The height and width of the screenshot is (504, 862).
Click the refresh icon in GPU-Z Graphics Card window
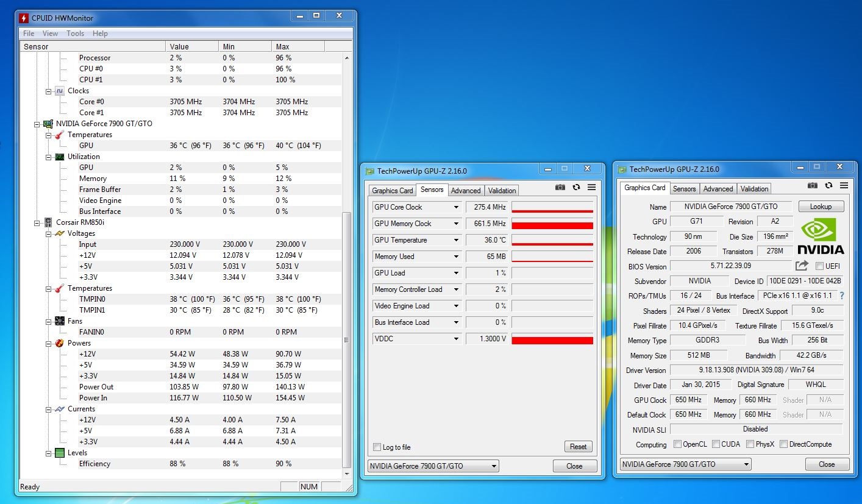coord(828,185)
